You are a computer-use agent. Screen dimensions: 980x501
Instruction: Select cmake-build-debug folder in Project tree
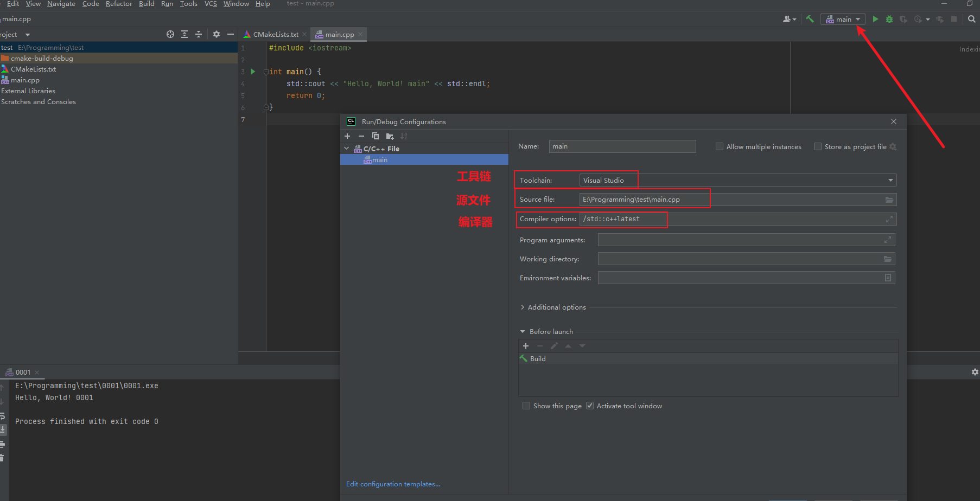click(119, 58)
